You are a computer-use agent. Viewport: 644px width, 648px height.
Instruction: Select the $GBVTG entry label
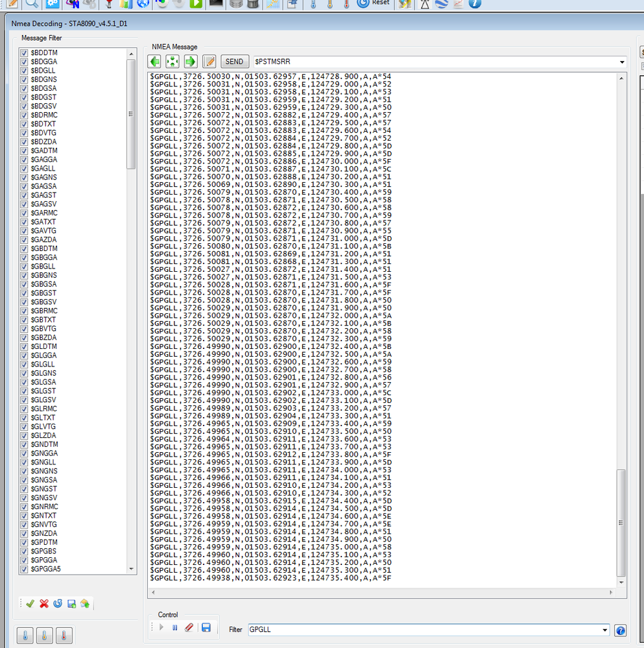pyautogui.click(x=43, y=329)
